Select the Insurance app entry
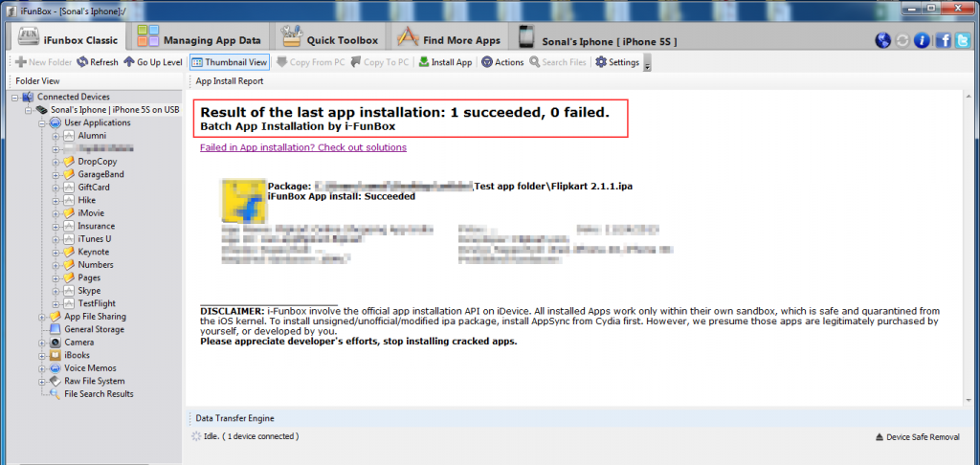 coord(97,226)
